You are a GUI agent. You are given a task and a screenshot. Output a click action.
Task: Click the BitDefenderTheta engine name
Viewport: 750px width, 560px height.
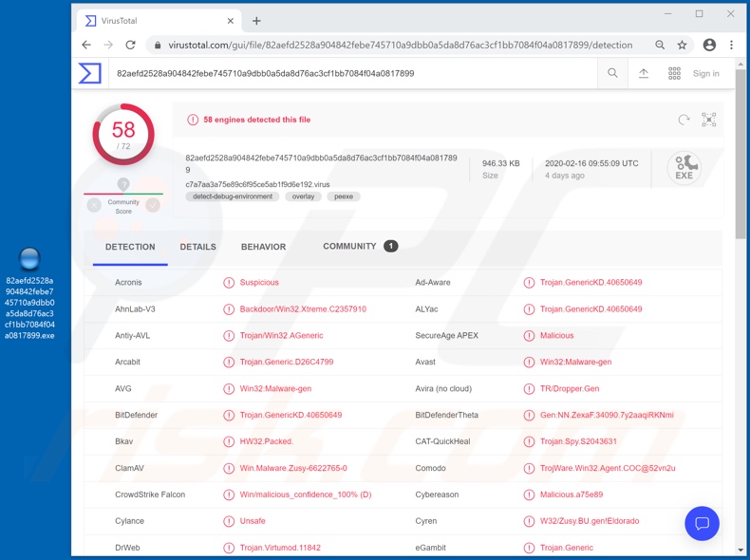(446, 415)
